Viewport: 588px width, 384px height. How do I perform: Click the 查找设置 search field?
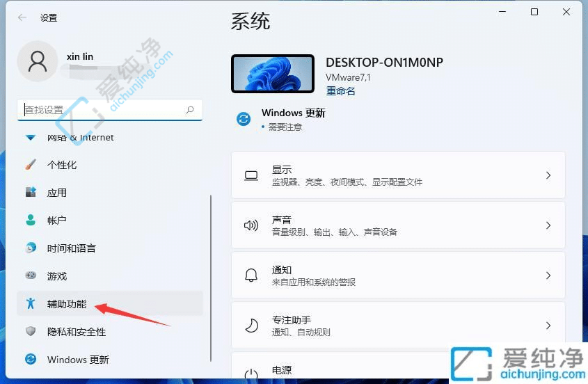point(110,110)
